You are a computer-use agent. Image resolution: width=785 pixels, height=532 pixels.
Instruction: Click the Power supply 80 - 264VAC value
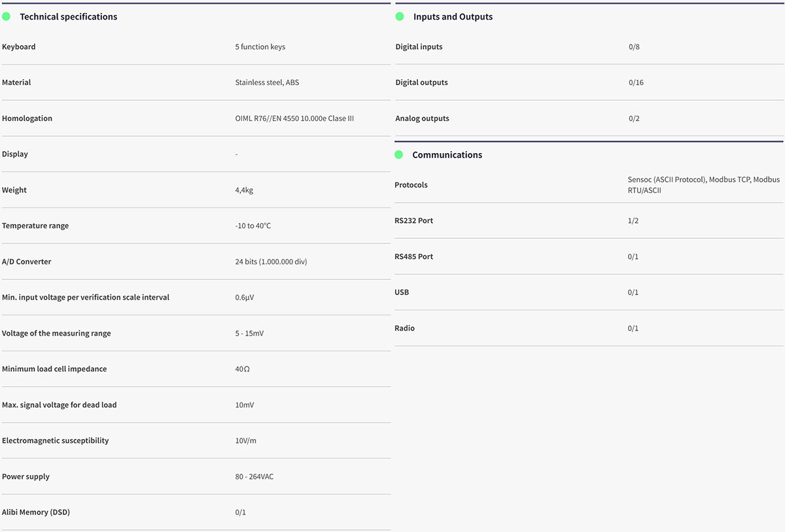(254, 476)
